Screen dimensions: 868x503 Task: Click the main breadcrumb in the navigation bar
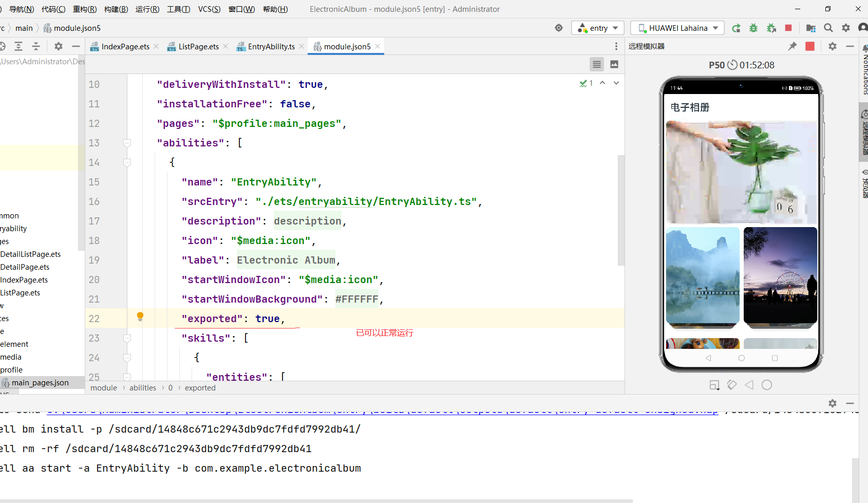pos(24,28)
